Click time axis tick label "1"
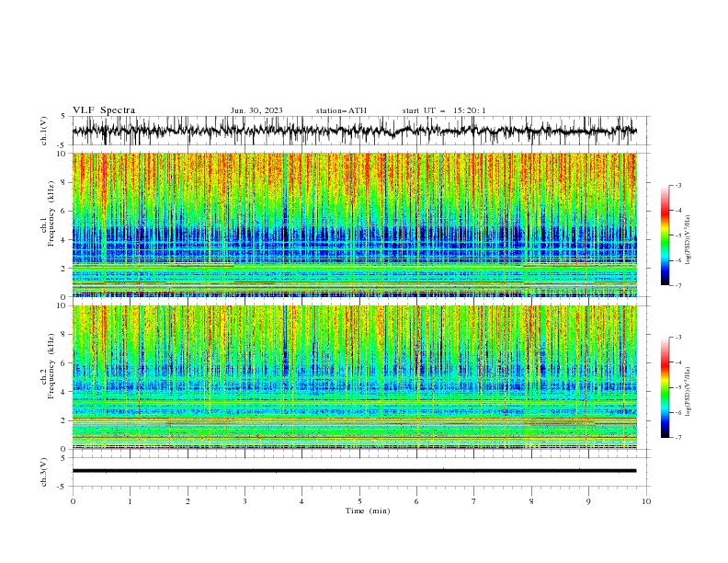Viewport: 728px width, 563px height. 130,501
